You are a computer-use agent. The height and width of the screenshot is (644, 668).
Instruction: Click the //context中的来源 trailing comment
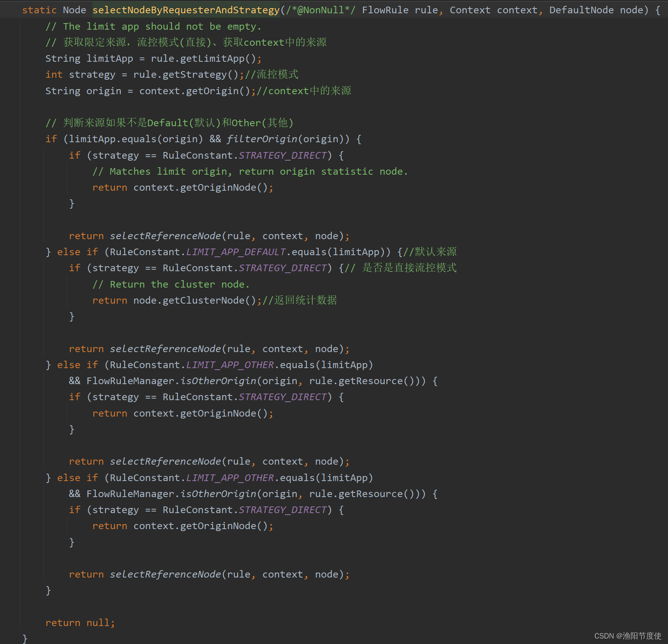304,91
